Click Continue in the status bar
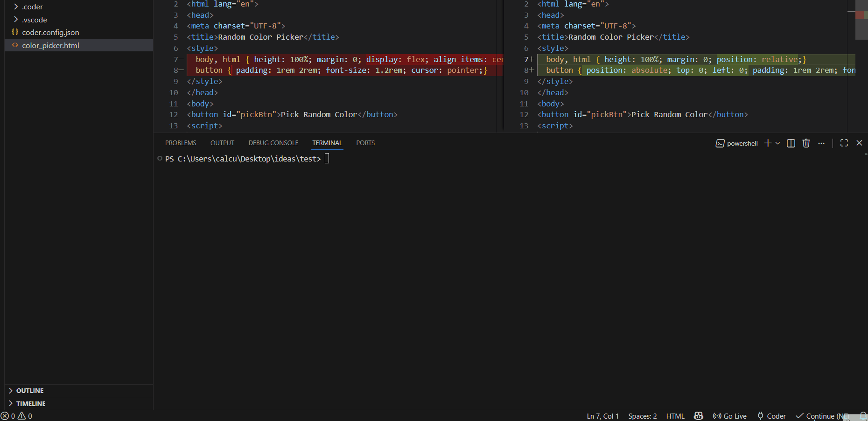 822,415
